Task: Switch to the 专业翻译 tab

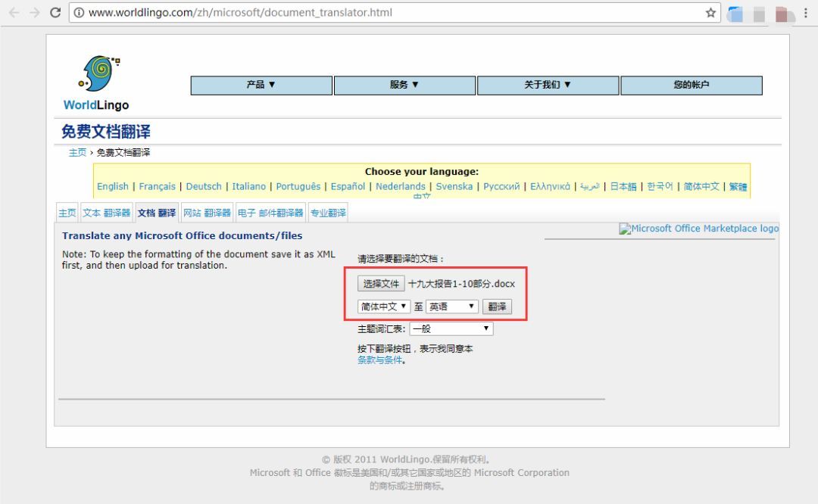Action: pos(328,213)
